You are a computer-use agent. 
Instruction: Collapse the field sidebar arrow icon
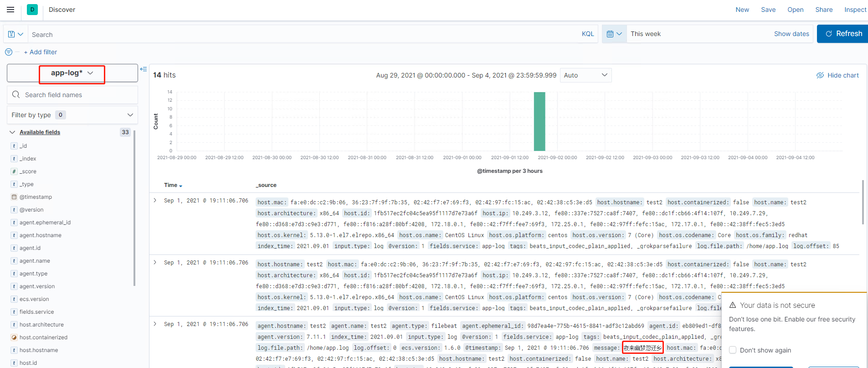144,69
